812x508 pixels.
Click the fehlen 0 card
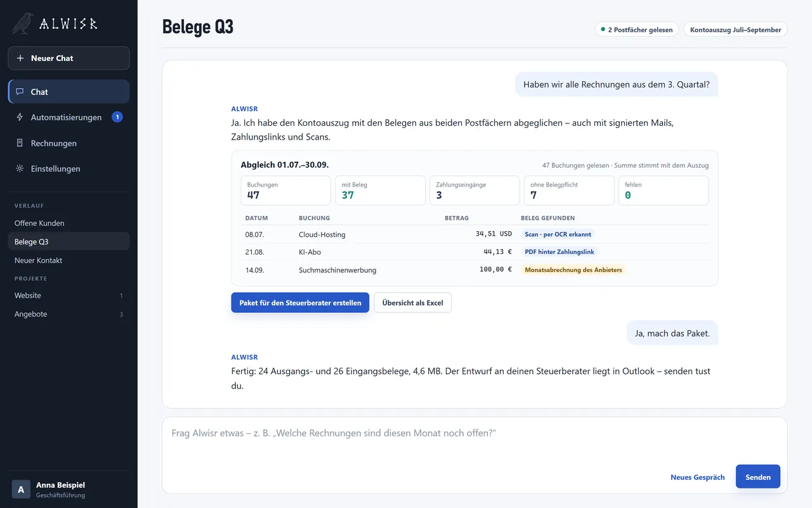tap(664, 190)
